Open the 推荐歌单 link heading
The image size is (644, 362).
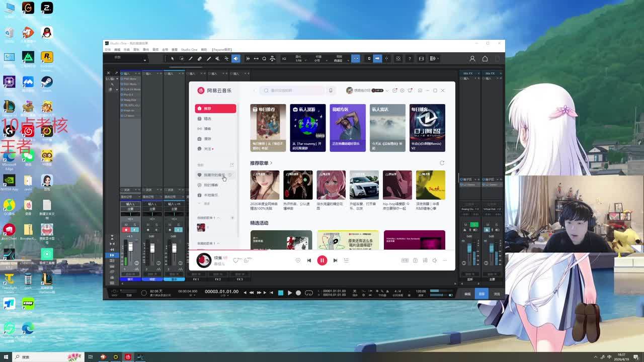(261, 163)
